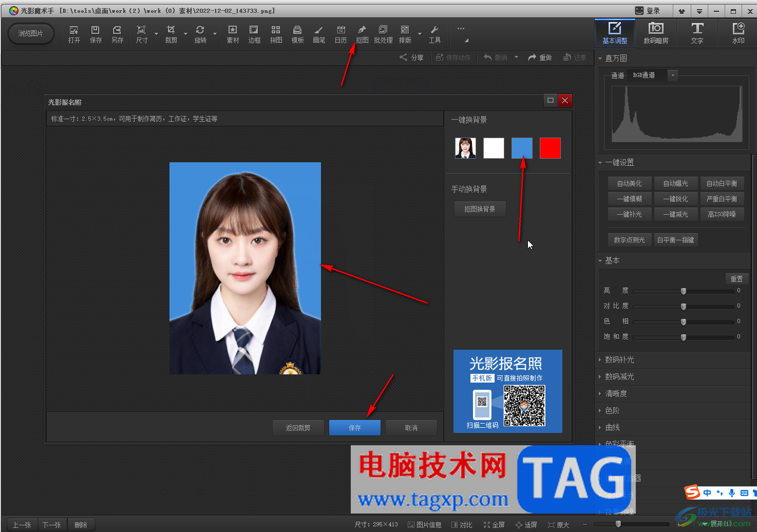757x532 pixels.
Task: Click the 抠图换背景 button
Action: click(480, 209)
